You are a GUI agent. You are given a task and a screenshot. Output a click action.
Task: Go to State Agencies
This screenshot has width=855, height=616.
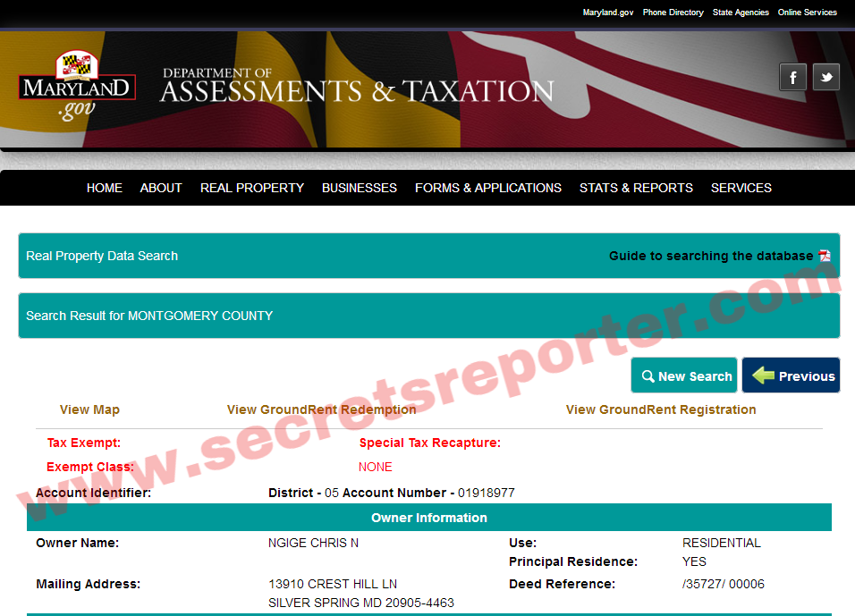pos(741,12)
